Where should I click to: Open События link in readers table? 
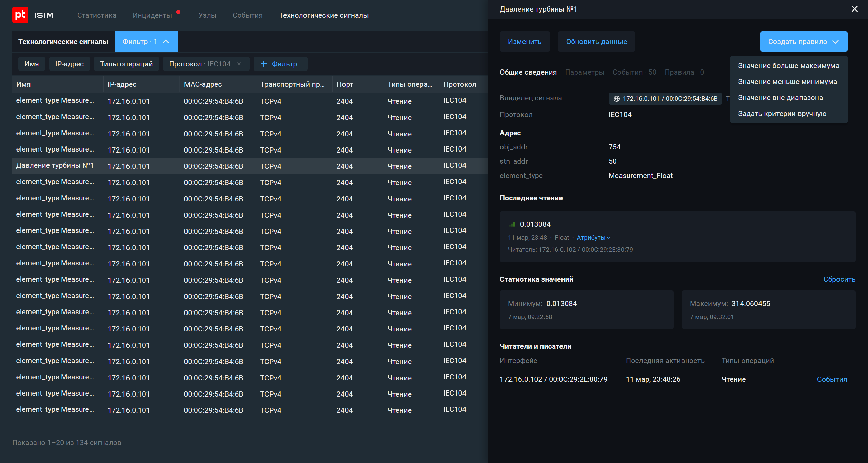[x=832, y=379]
